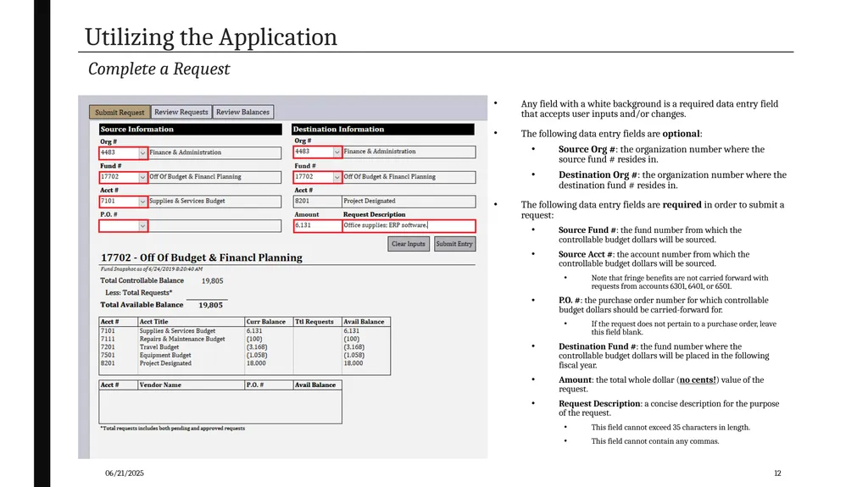Click the Total Controllable Balance label
The height and width of the screenshot is (487, 868).
pos(142,280)
